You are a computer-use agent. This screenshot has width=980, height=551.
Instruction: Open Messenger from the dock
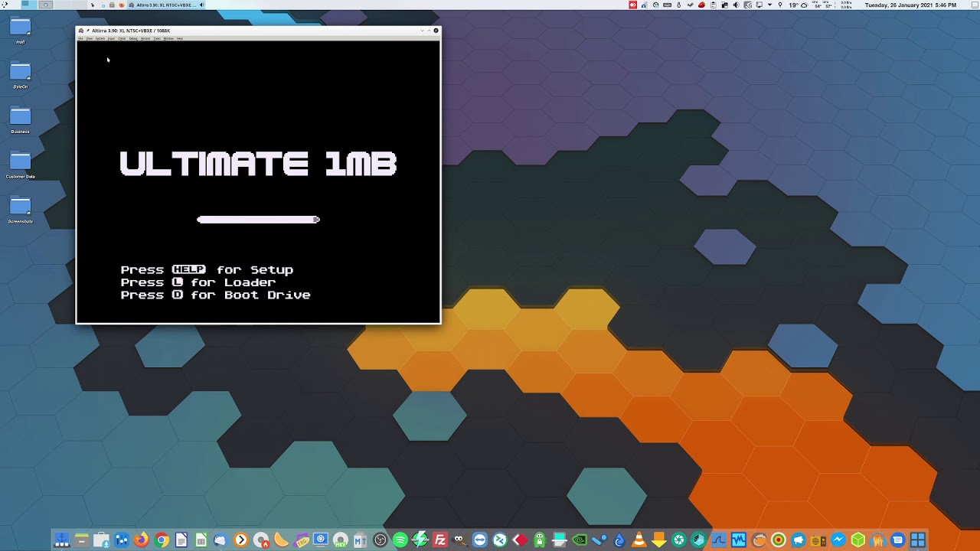[838, 540]
